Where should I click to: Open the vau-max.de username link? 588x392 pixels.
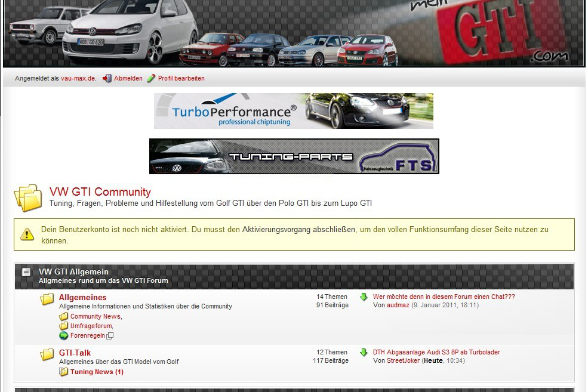78,78
